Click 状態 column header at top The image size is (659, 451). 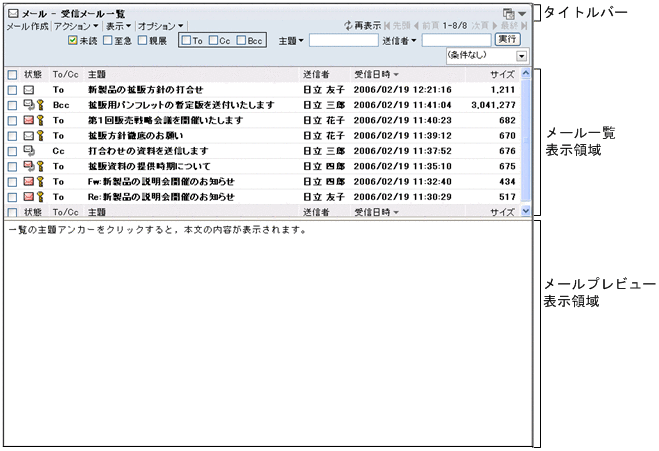(x=33, y=75)
